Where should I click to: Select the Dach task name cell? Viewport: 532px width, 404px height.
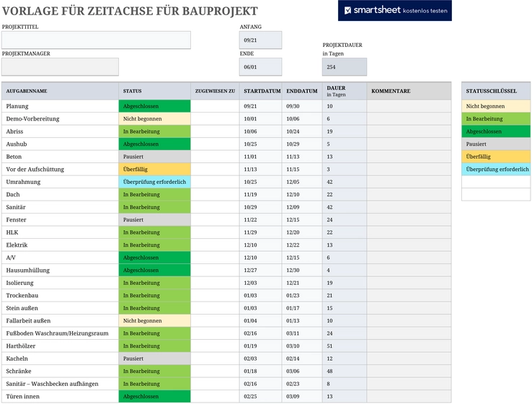coord(60,195)
